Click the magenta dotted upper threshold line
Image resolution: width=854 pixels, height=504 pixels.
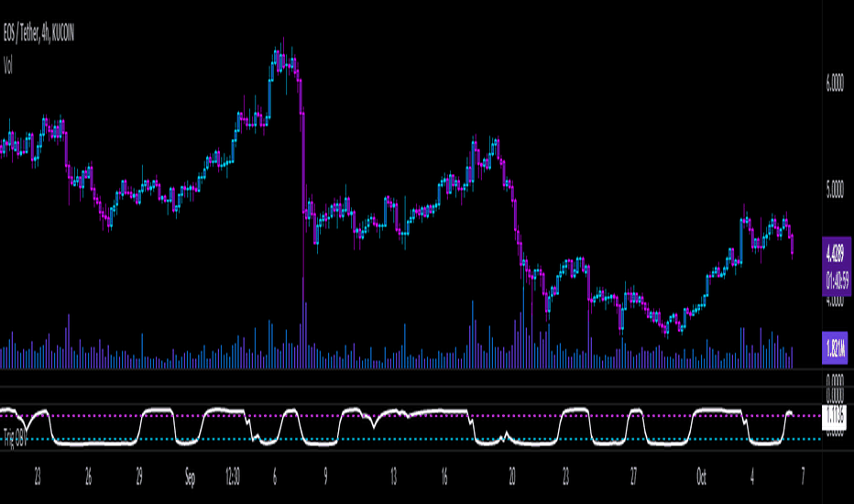point(411,416)
